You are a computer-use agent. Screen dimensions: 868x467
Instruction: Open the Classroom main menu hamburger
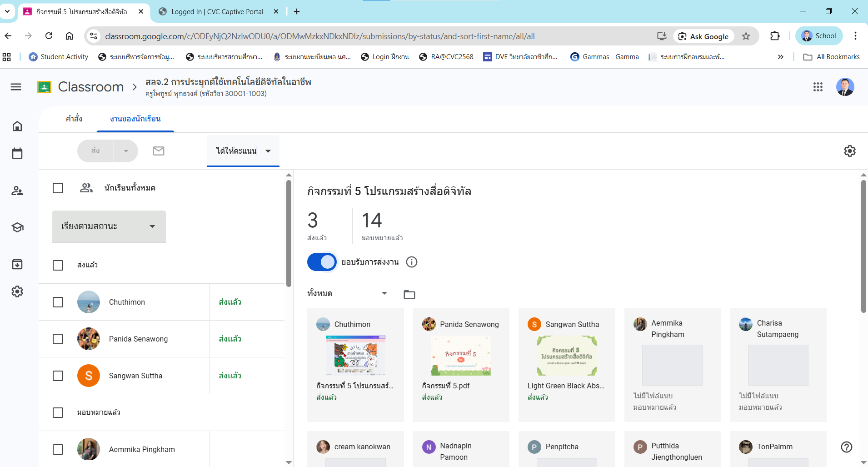click(16, 87)
